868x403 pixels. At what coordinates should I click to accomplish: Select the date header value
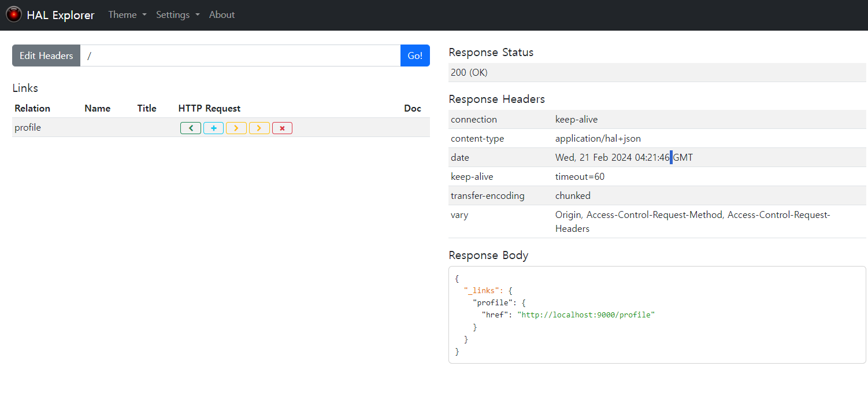tap(624, 157)
